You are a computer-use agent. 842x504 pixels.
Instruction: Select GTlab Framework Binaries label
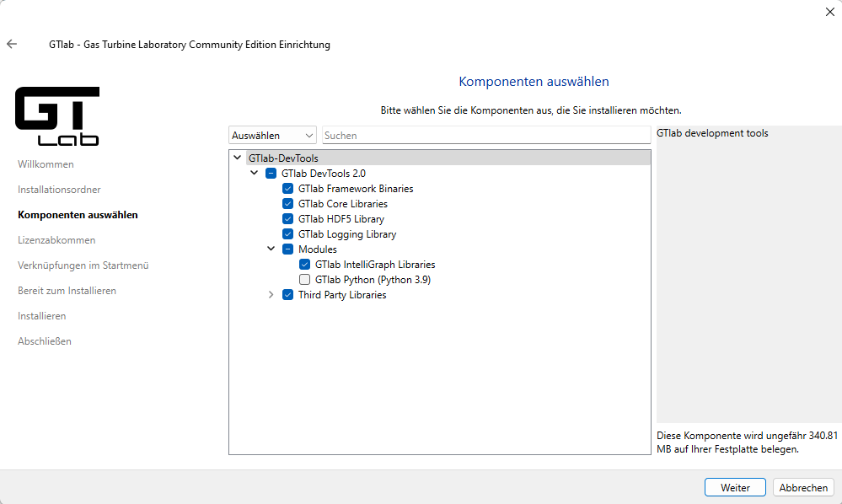pyautogui.click(x=356, y=189)
